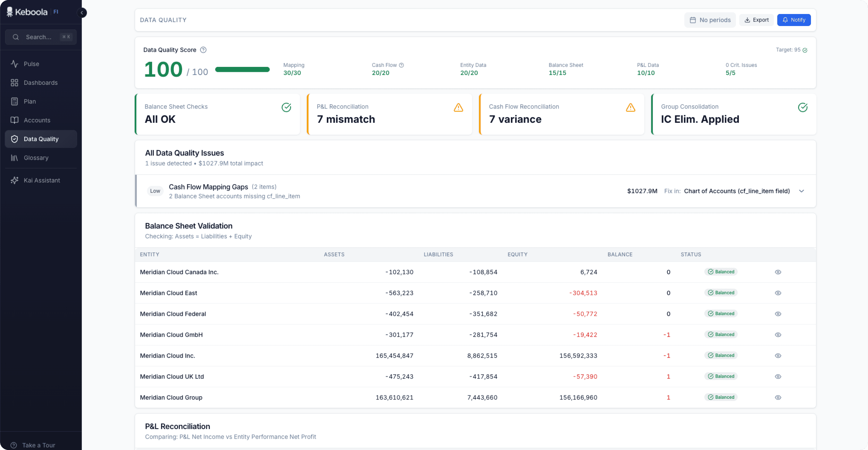Screen dimensions: 868x450
Task: Open the Balance Sheet Checks card
Action: click(217, 114)
